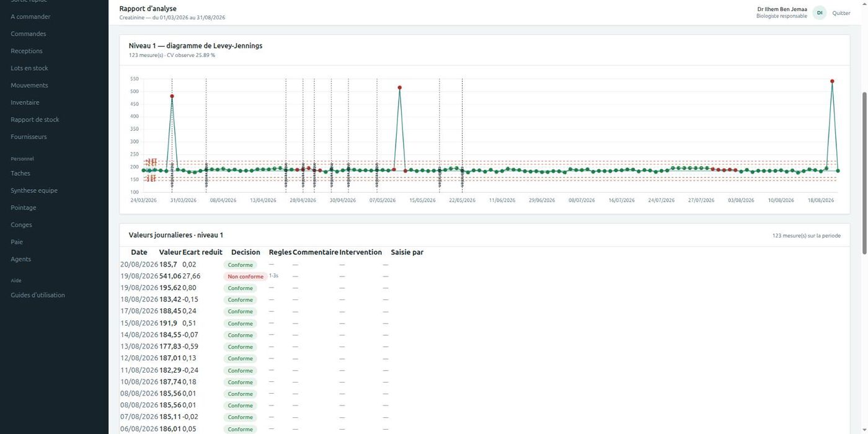Image resolution: width=868 pixels, height=434 pixels.
Task: Click the Commentaire column header
Action: [316, 252]
